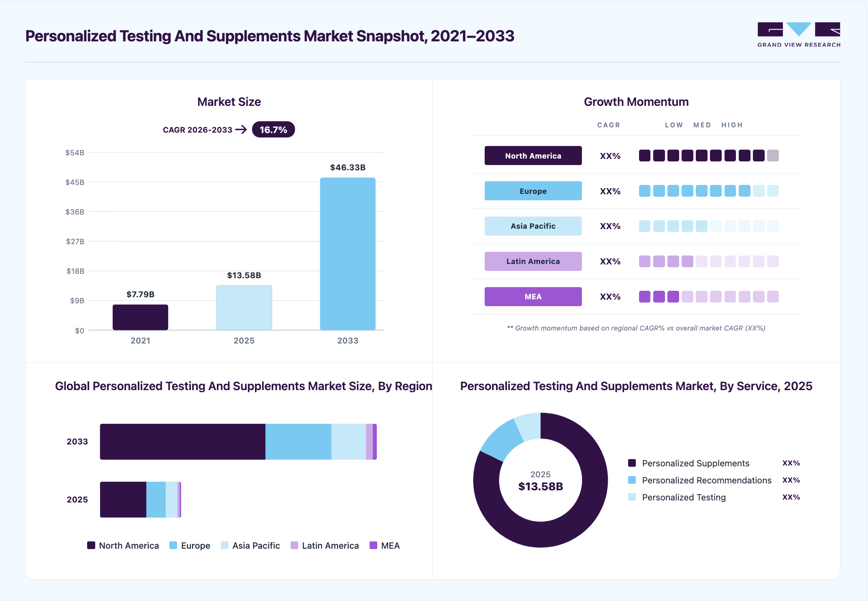The height and width of the screenshot is (601, 868).
Task: Click the Asia Pacific region label
Action: (x=533, y=226)
